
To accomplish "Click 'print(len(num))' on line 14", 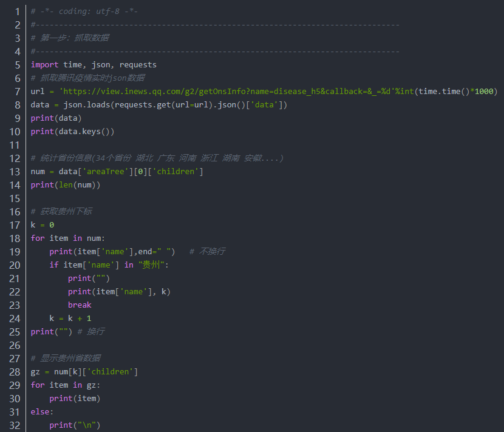I will [x=66, y=185].
